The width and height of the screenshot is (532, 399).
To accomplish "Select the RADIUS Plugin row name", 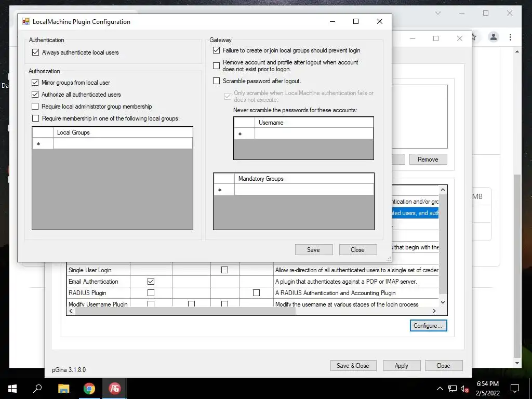I will 87,293.
